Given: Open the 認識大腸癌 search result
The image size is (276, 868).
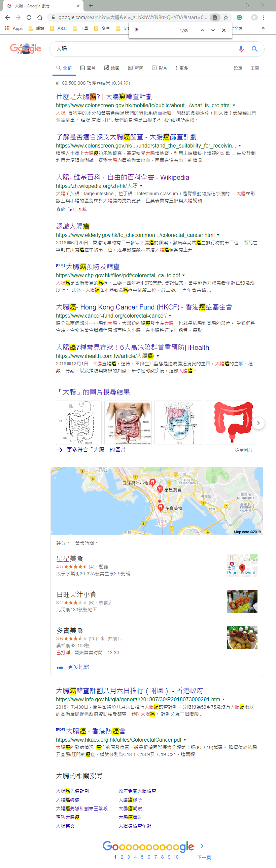Looking at the screenshot, I should (x=73, y=226).
